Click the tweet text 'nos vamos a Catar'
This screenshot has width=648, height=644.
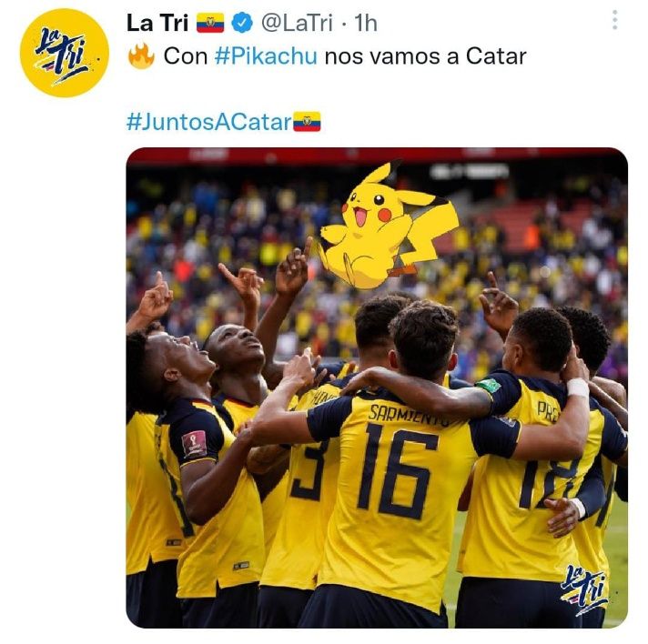(x=426, y=55)
